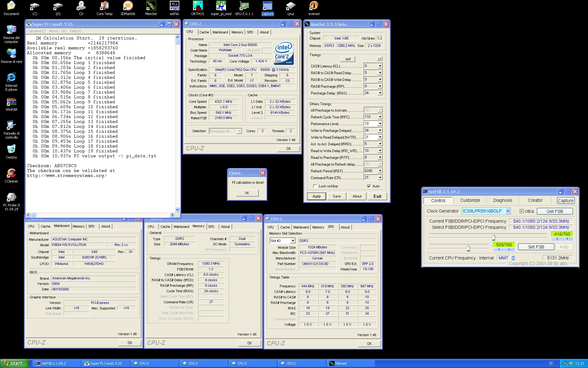Open Performance Level dropdown
Screen dimensions: 588x368
[x=380, y=124]
